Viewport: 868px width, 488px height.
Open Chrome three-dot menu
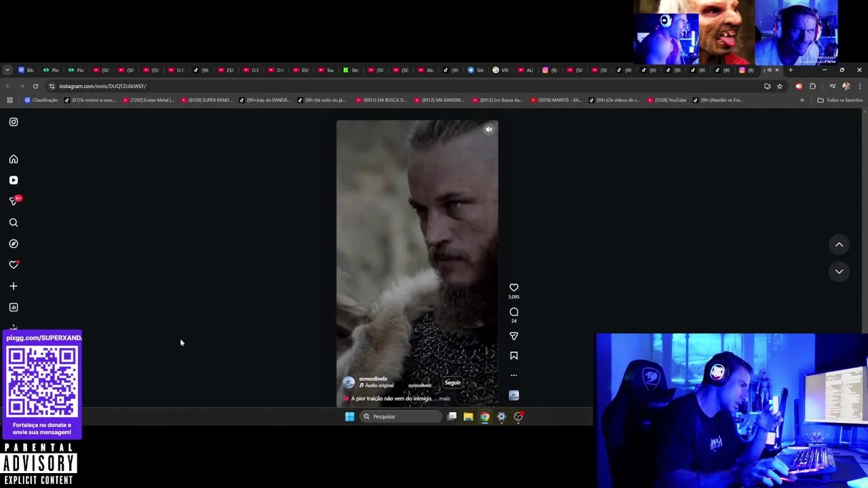(x=860, y=86)
